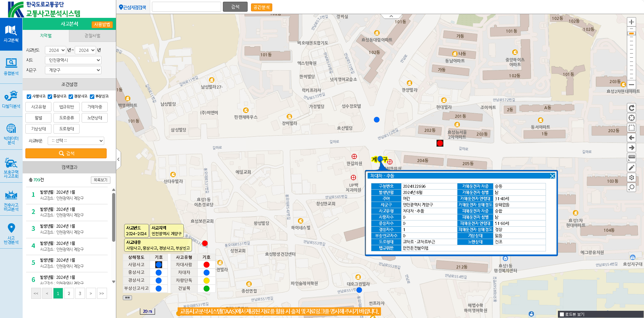Uncheck the 사망사고 checkbox
Screen dimensions: 644x318
pyautogui.click(x=29, y=96)
